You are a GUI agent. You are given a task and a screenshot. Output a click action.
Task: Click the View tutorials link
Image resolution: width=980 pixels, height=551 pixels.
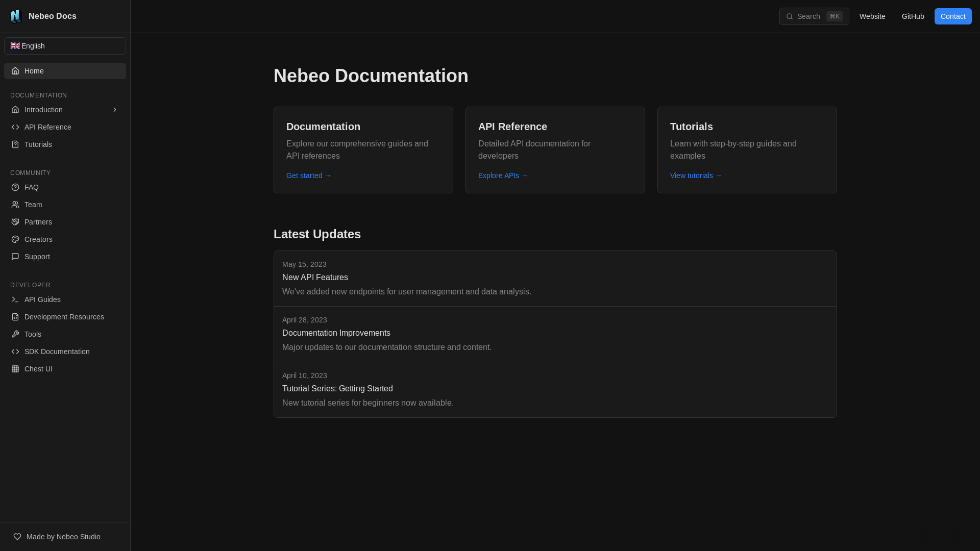tap(696, 176)
